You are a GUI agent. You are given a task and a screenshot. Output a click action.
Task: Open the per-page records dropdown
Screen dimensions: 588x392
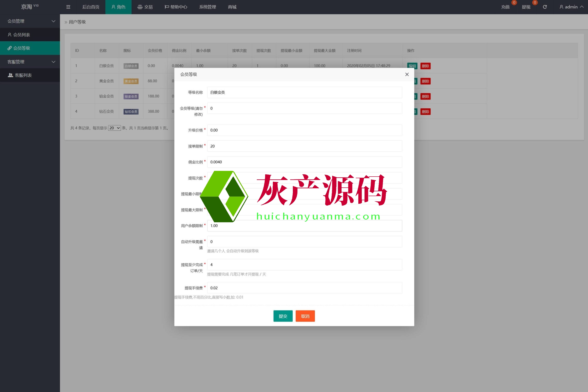(115, 128)
